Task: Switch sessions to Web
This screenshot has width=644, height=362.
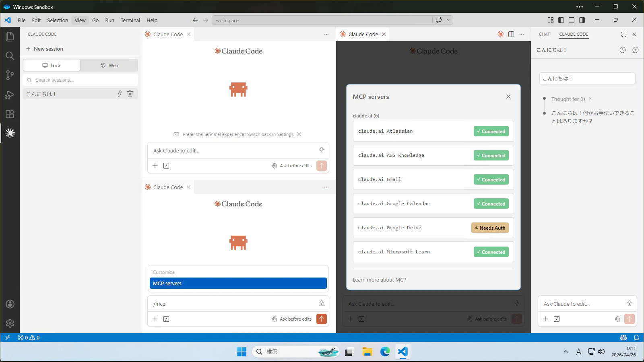Action: click(109, 65)
